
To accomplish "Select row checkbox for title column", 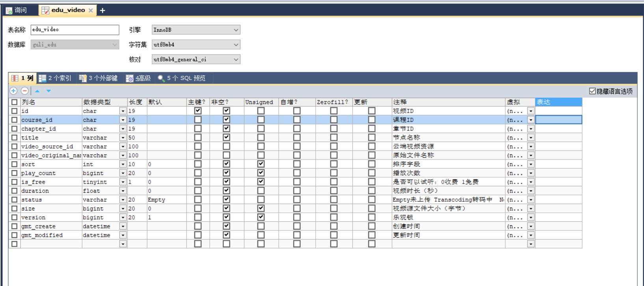I will coord(14,137).
